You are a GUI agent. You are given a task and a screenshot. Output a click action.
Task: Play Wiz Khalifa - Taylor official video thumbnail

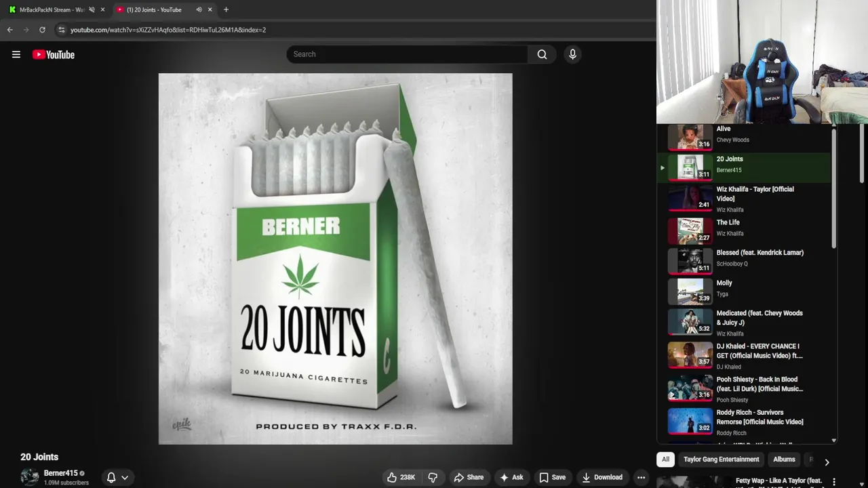[x=690, y=198]
